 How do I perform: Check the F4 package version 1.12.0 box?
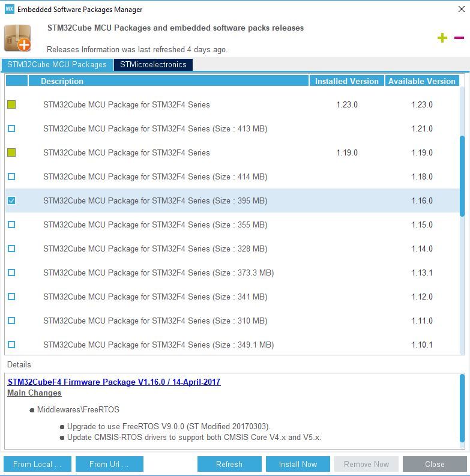11,297
